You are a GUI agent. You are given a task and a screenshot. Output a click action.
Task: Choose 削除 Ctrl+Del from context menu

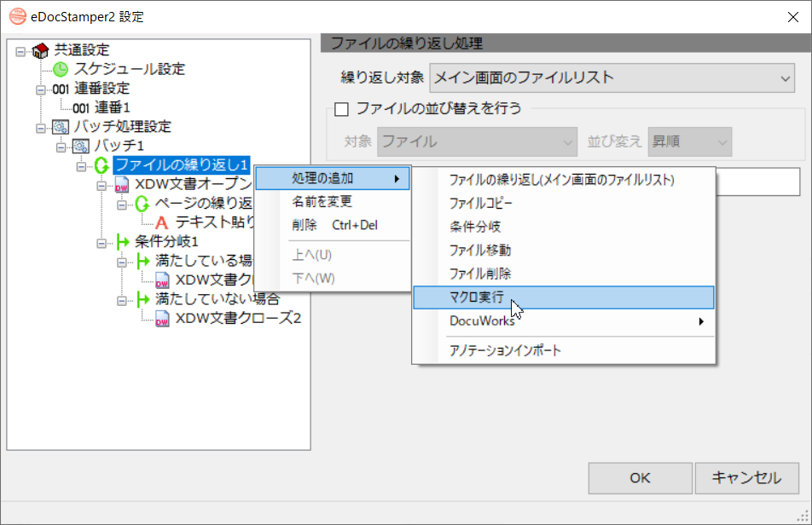click(333, 225)
